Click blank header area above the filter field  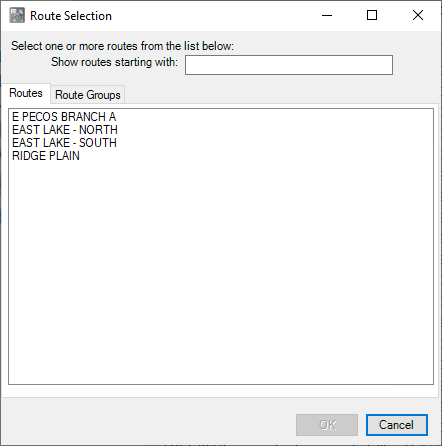tap(337, 44)
